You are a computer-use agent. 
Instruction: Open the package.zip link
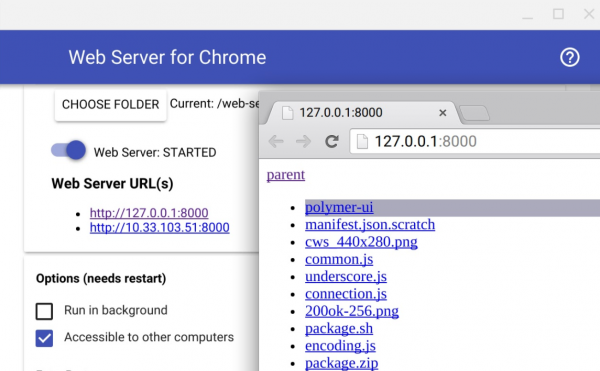(x=342, y=363)
